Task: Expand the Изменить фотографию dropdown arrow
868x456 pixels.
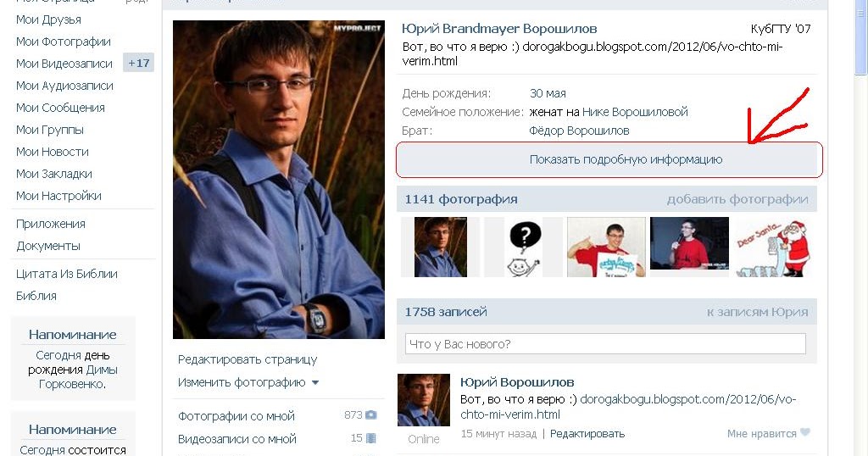Action: [x=315, y=382]
